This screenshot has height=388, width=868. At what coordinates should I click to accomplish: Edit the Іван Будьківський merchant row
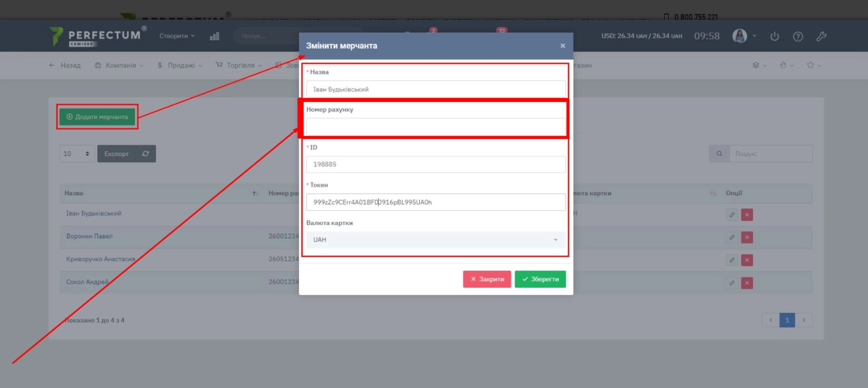click(732, 215)
